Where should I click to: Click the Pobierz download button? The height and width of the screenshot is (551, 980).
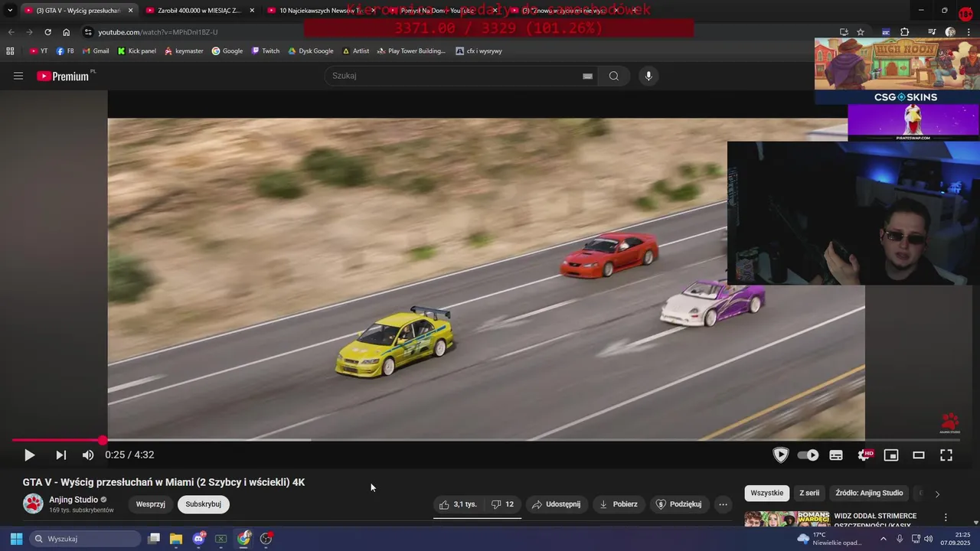[619, 504]
